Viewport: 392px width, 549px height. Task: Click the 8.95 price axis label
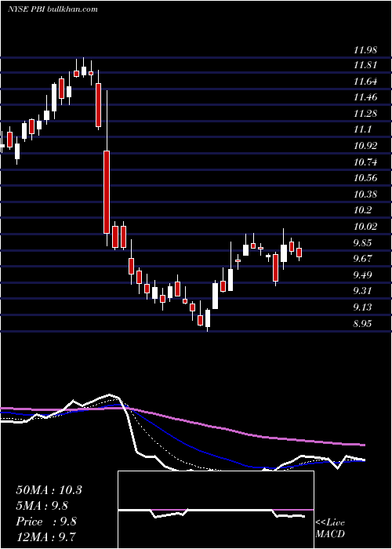click(x=362, y=323)
